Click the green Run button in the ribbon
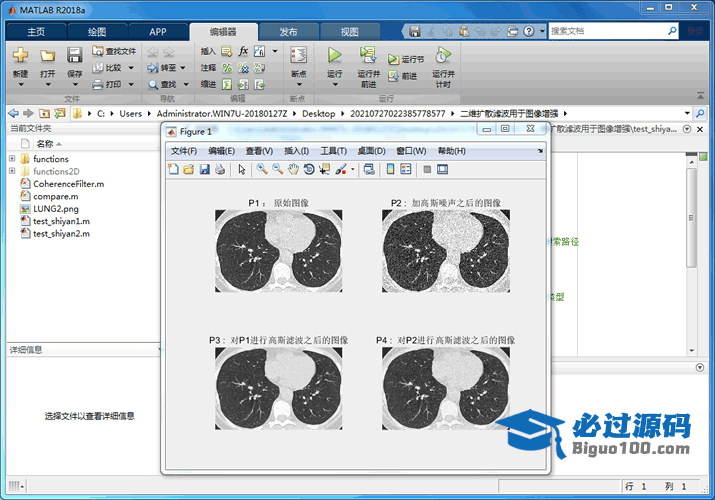This screenshot has width=715, height=500. tap(335, 56)
